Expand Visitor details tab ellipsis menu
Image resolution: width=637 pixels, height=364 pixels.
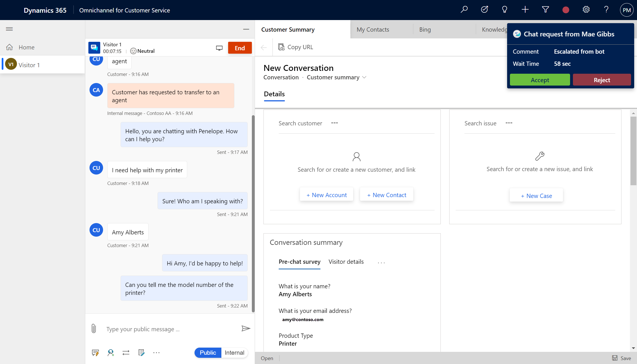[381, 261]
